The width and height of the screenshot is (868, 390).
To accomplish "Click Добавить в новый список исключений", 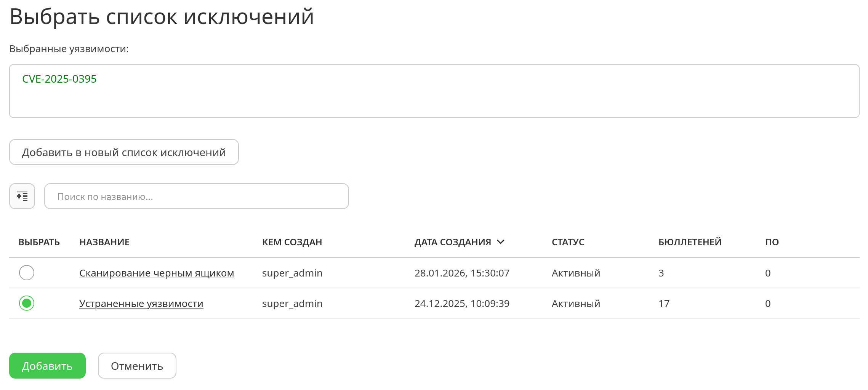I will 124,152.
